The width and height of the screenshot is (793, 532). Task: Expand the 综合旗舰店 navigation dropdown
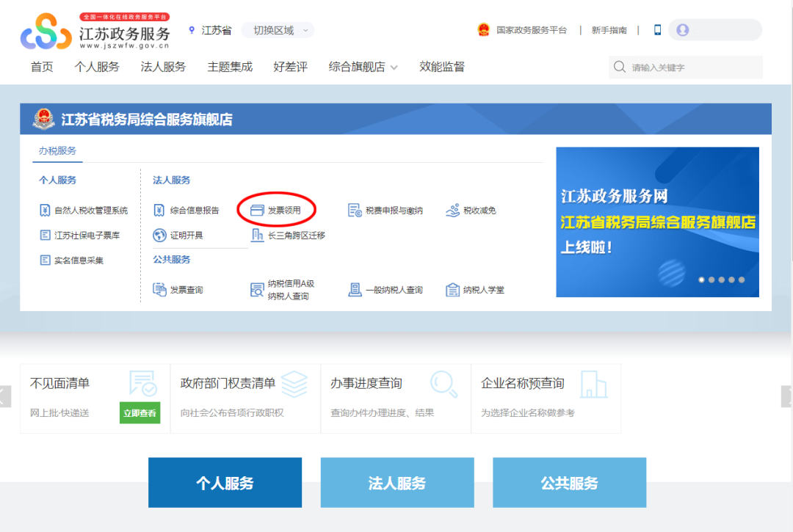[363, 67]
